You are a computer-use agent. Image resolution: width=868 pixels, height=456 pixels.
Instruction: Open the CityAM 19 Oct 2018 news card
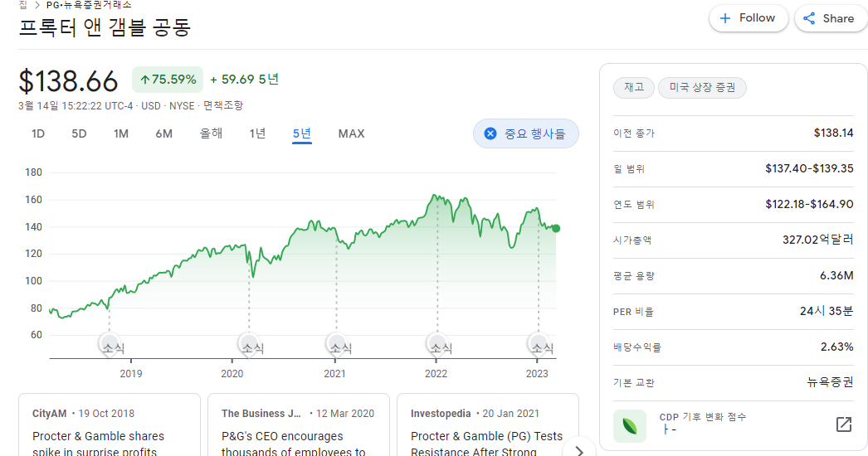click(110, 425)
